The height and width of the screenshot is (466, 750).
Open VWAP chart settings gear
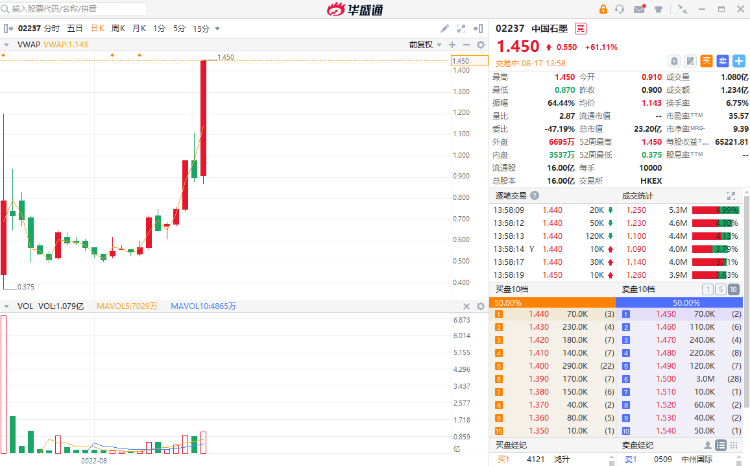click(481, 44)
